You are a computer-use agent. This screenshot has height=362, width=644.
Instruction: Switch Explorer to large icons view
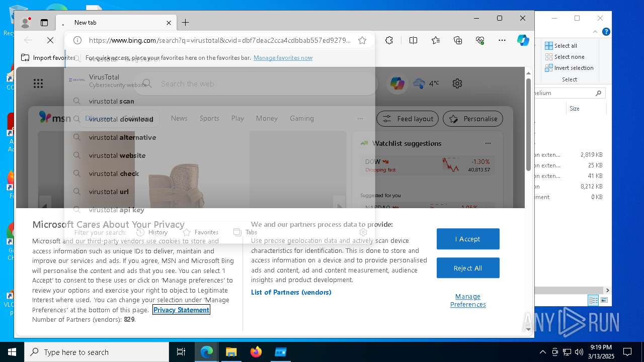pyautogui.click(x=604, y=300)
